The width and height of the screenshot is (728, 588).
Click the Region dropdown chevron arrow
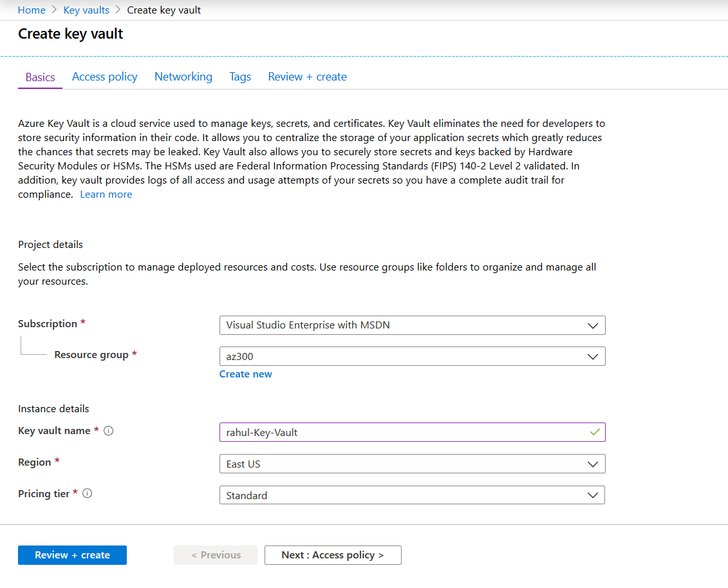[592, 464]
